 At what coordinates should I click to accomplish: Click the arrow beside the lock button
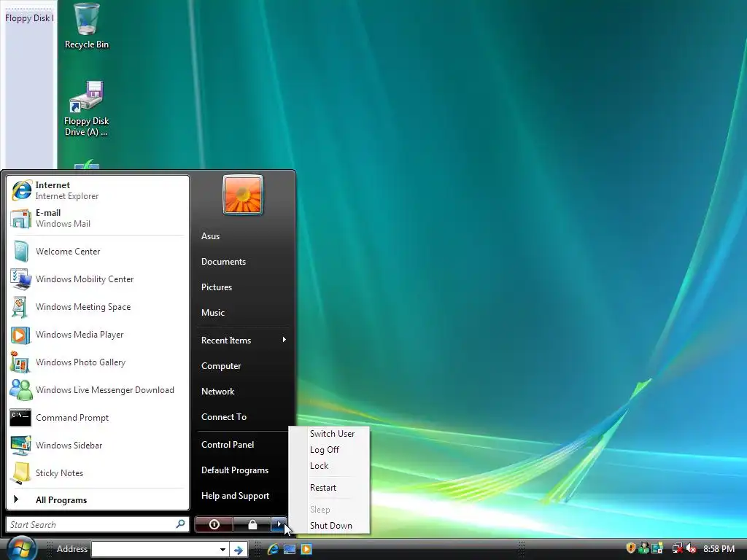click(x=279, y=524)
